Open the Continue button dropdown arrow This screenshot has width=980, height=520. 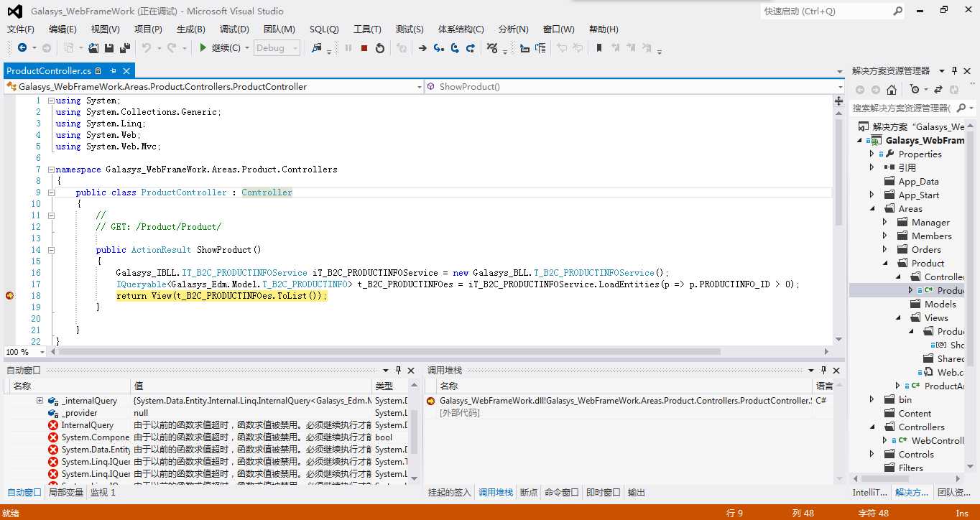click(247, 48)
